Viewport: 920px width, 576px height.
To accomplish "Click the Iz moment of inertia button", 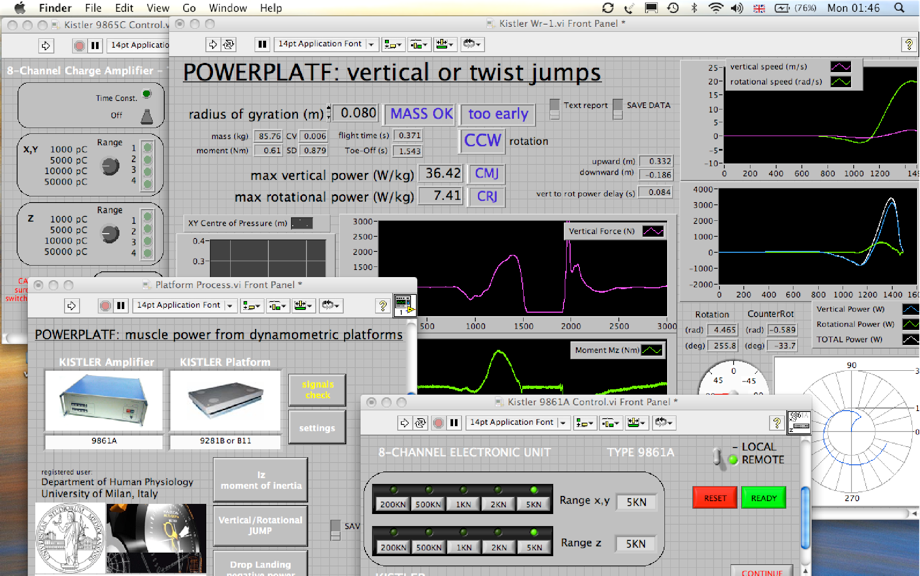I will tap(261, 480).
